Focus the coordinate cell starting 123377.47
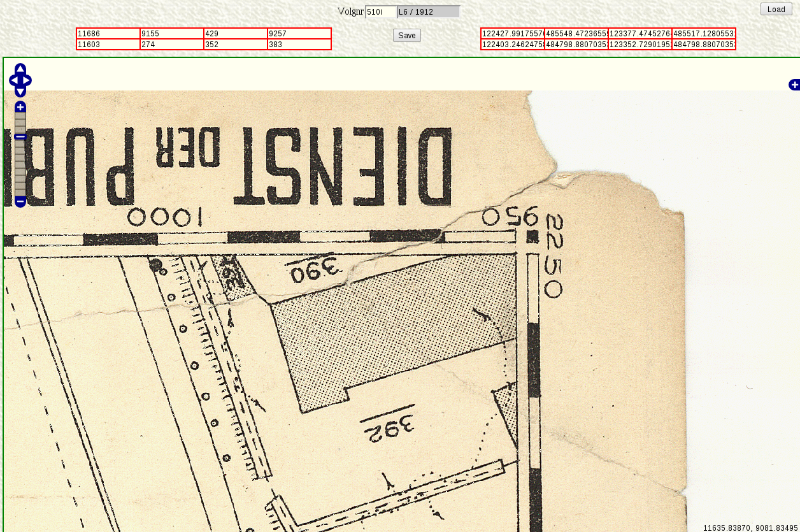The image size is (800, 532). click(640, 34)
